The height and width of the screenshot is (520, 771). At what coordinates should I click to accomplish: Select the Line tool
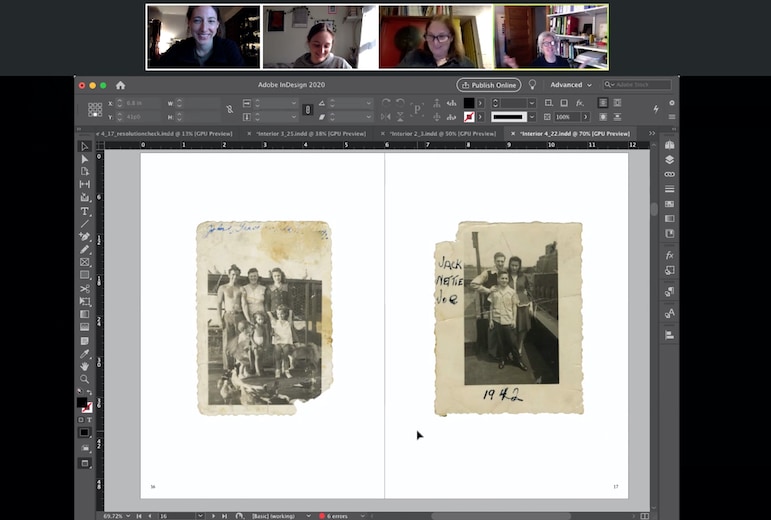tap(84, 224)
